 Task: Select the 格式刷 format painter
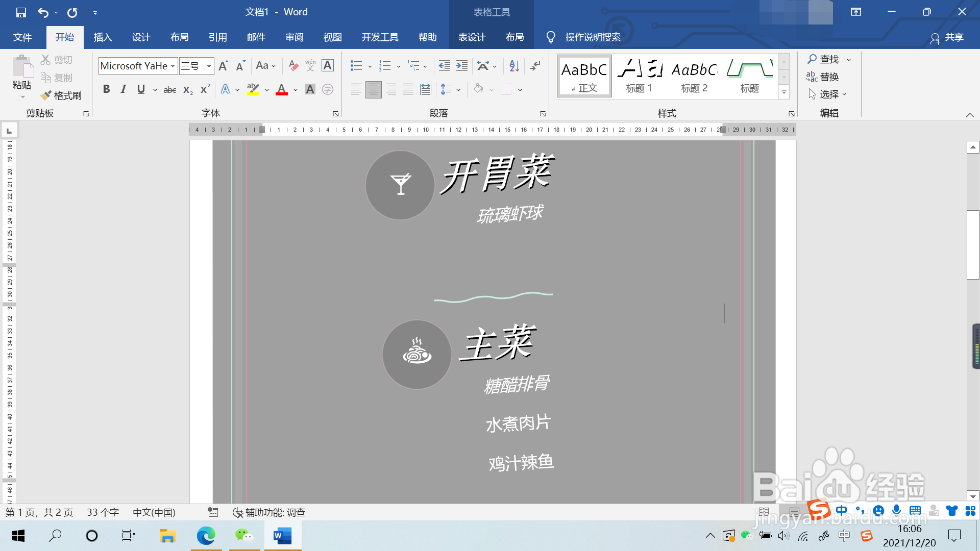pyautogui.click(x=61, y=95)
